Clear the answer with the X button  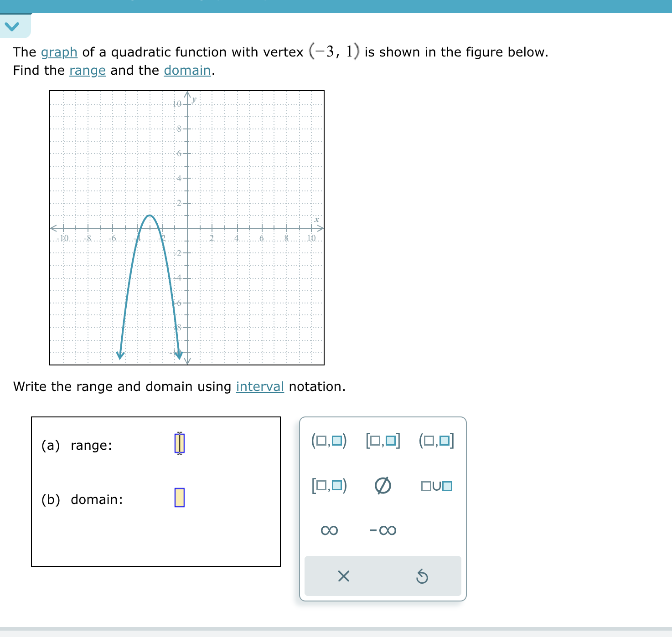coord(343,577)
